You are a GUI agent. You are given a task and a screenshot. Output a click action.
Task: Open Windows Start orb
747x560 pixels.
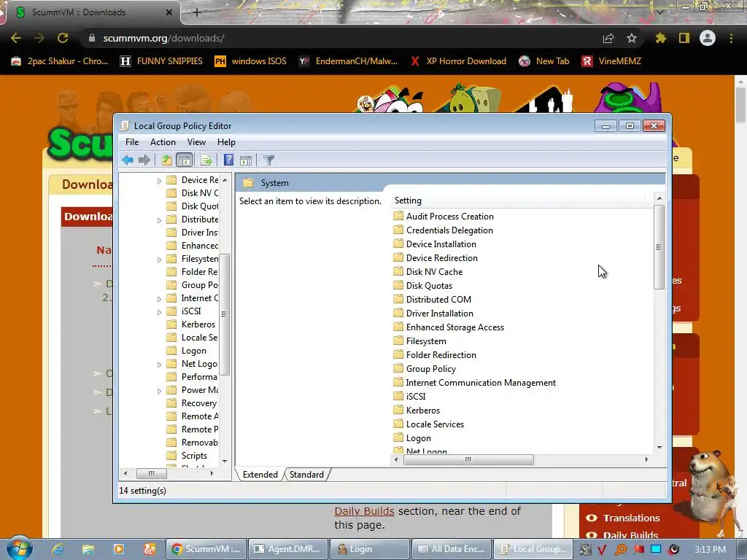click(x=19, y=548)
